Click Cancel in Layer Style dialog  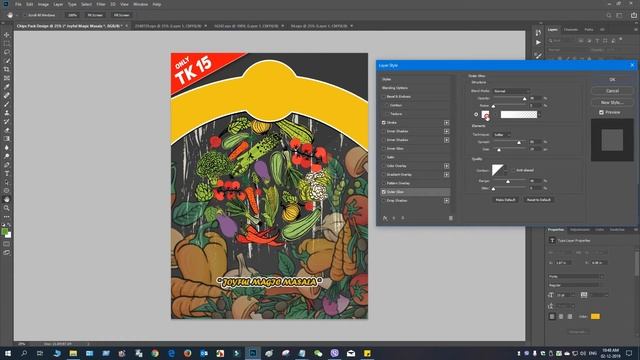612,91
